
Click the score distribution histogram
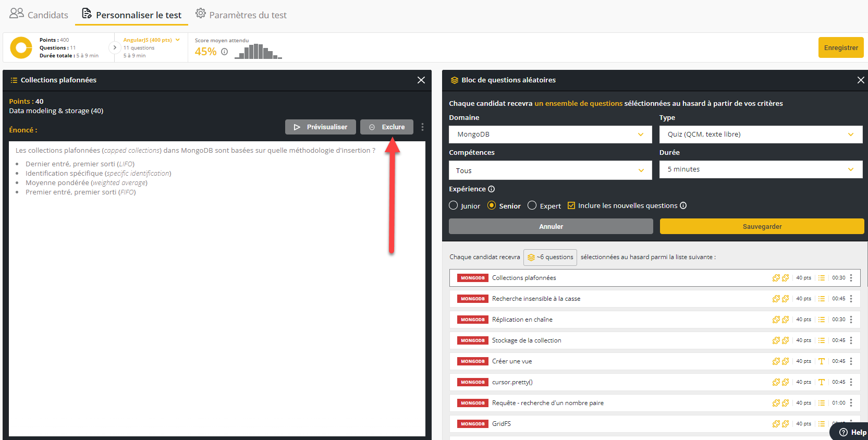pos(258,52)
